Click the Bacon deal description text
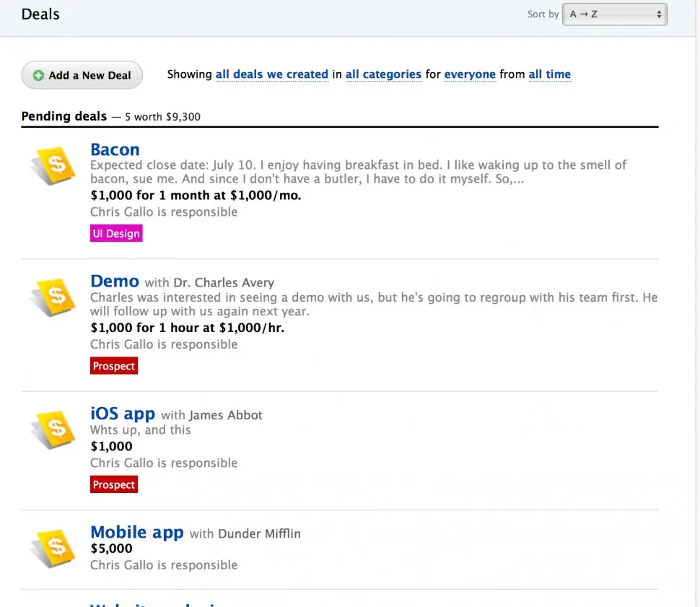 tap(357, 172)
